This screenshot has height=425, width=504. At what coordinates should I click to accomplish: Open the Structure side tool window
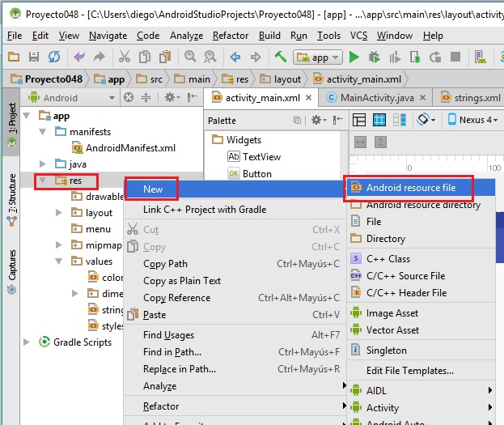tap(12, 200)
